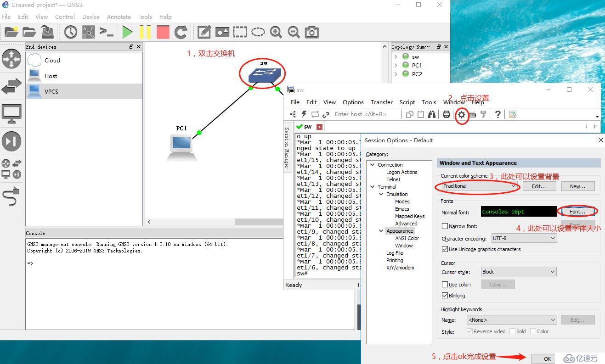Click Print icon in SecureCRT toolbar
The height and width of the screenshot is (364, 605).
coord(447,114)
